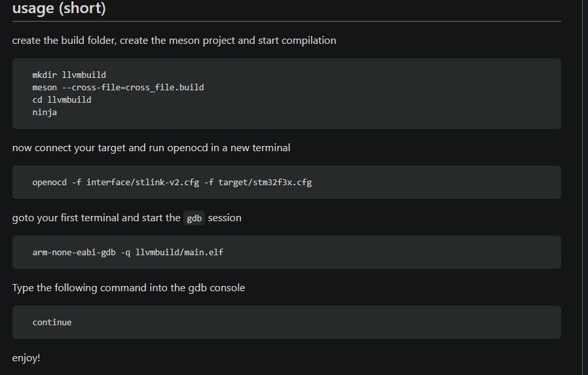The image size is (588, 375).
Task: Click the "goto your first terminal" text
Action: [96, 218]
